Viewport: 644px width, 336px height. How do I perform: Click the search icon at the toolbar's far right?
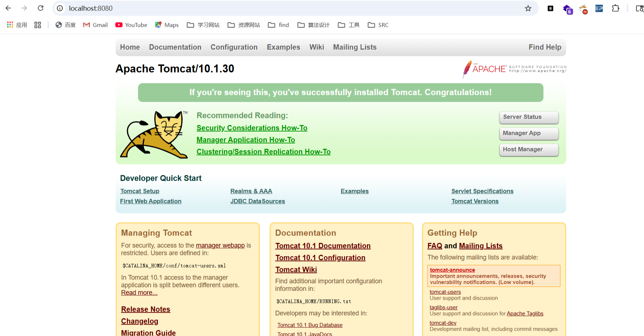point(640,8)
